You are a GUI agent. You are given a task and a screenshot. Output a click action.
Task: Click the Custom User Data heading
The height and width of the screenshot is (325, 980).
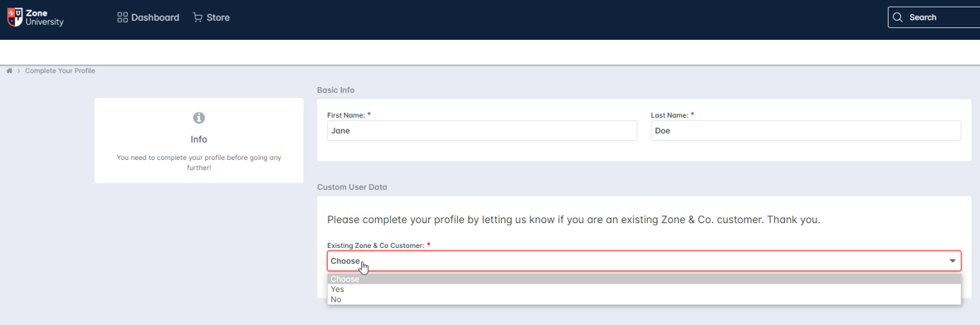point(352,187)
